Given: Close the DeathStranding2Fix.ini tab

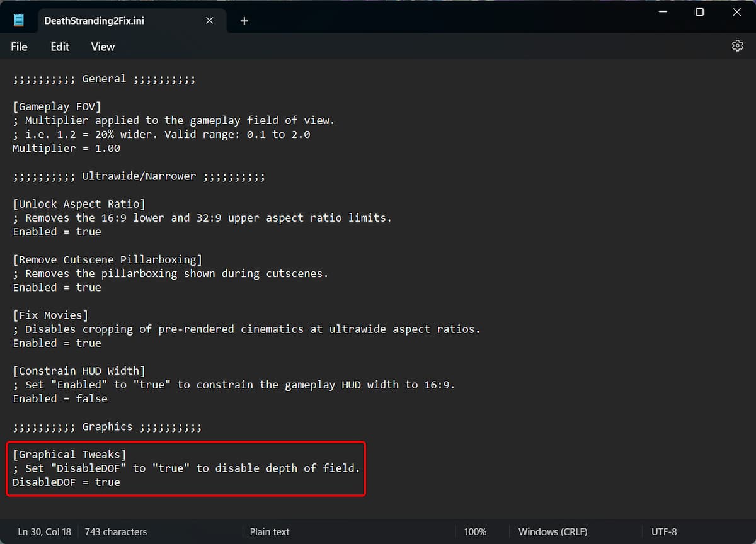Looking at the screenshot, I should pyautogui.click(x=209, y=21).
